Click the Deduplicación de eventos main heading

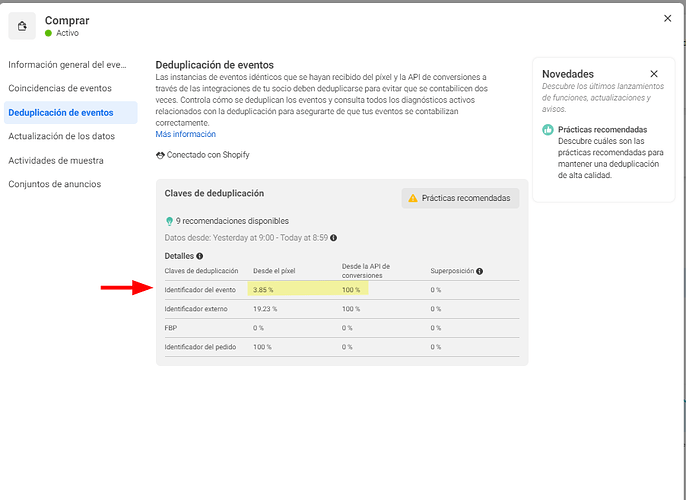tap(215, 65)
